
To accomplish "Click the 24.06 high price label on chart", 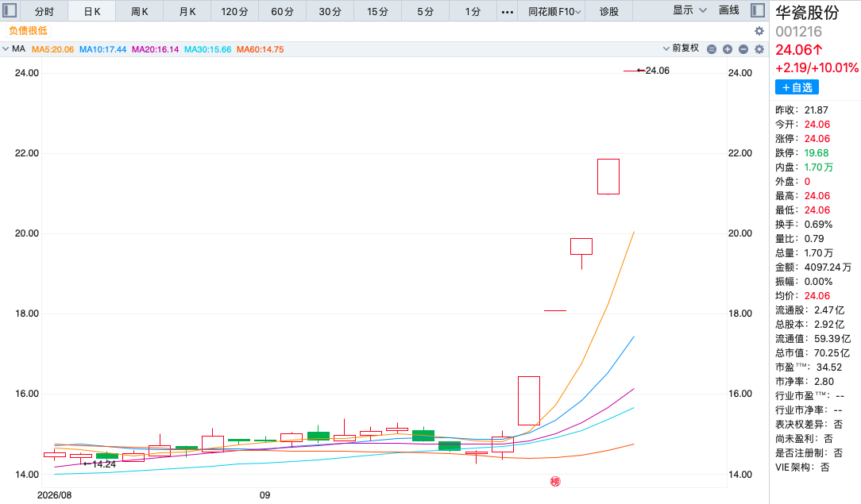I will [x=658, y=71].
